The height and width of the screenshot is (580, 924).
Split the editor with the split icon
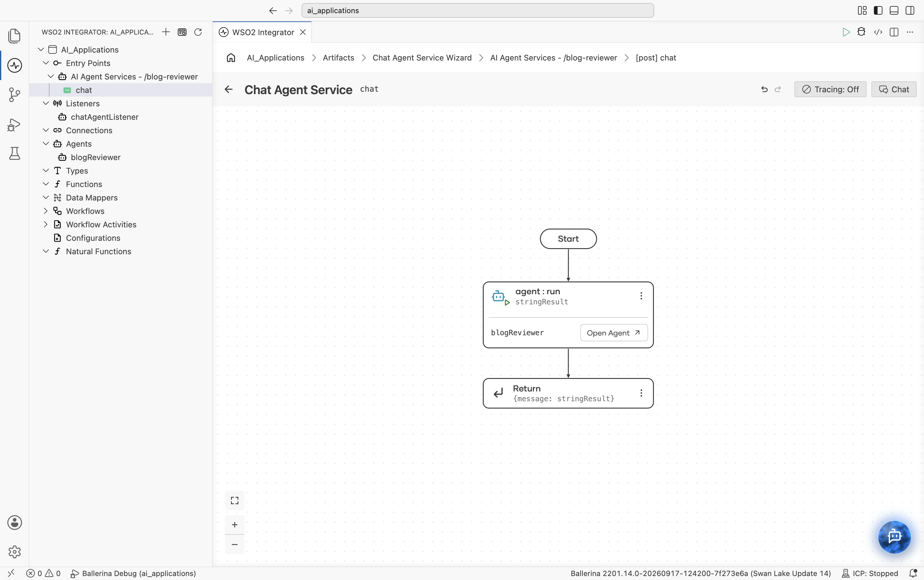coord(894,32)
